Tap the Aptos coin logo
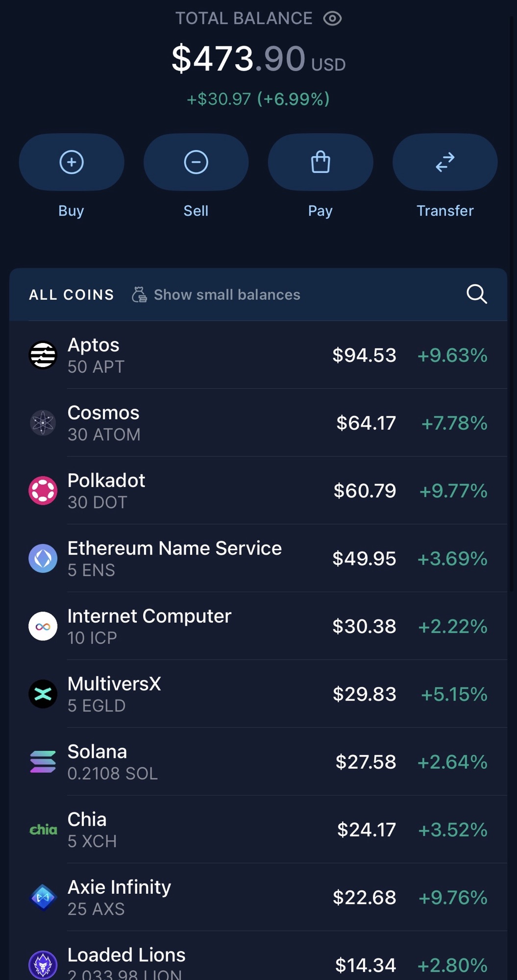 tap(43, 355)
